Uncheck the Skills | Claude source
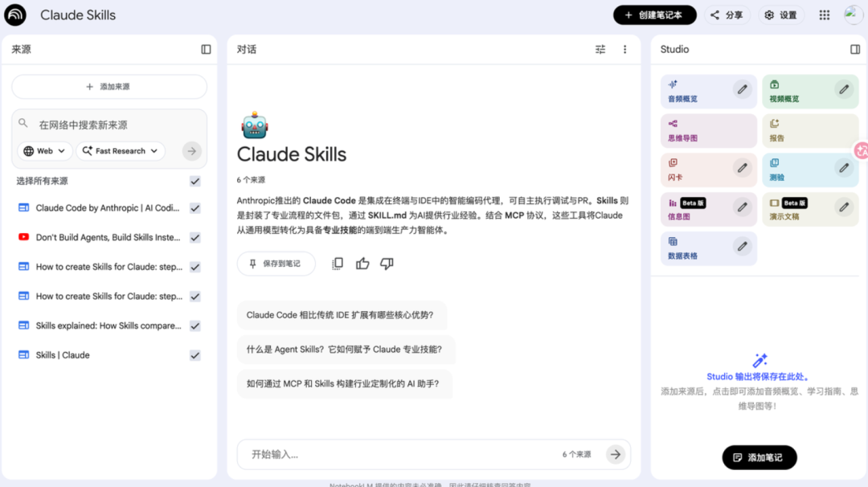Screen dimensions: 868x487 click(194, 355)
